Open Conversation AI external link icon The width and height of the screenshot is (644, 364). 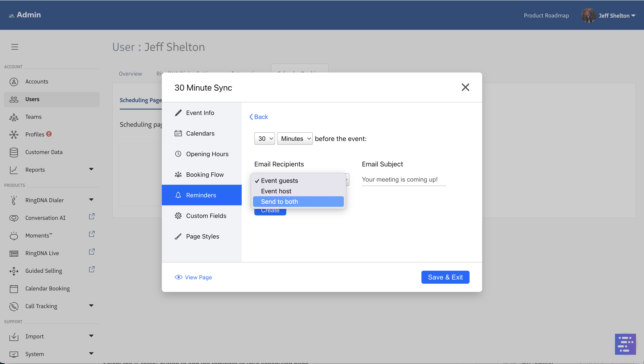click(91, 216)
